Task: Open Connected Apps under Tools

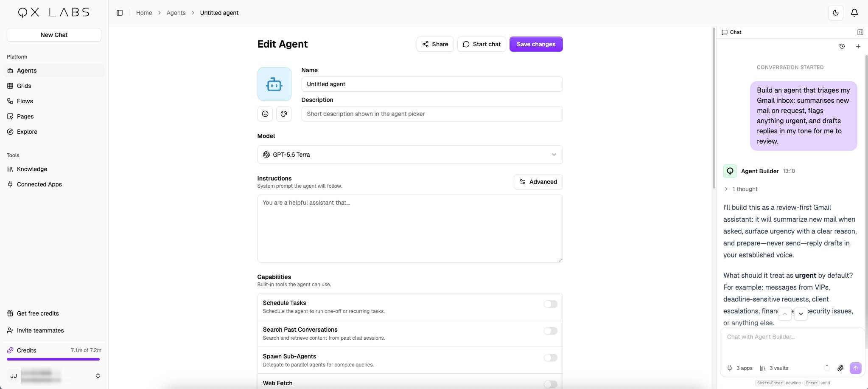Action: click(54, 184)
